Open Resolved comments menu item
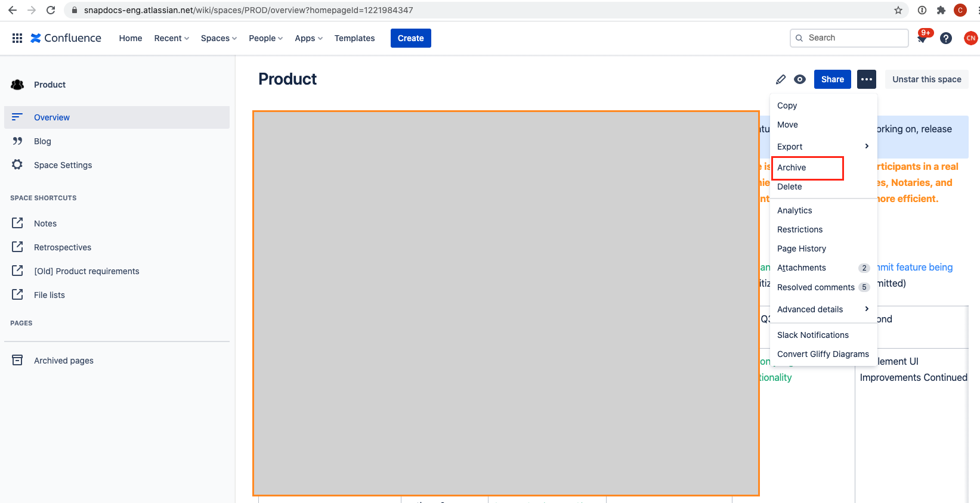 coord(823,287)
